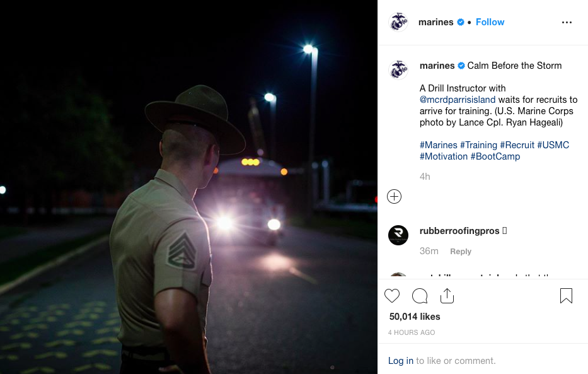The height and width of the screenshot is (374, 588).
Task: Click the drill instructor photo
Action: 188,187
